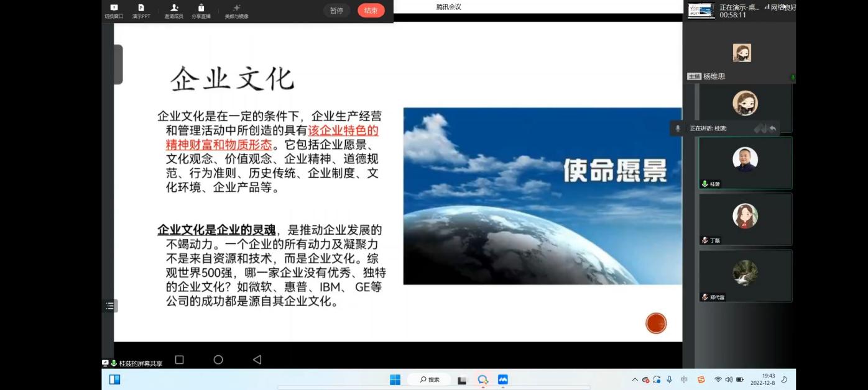This screenshot has height=390, width=868.
Task: Click the moon focus icon on taskbar
Action: (784, 379)
